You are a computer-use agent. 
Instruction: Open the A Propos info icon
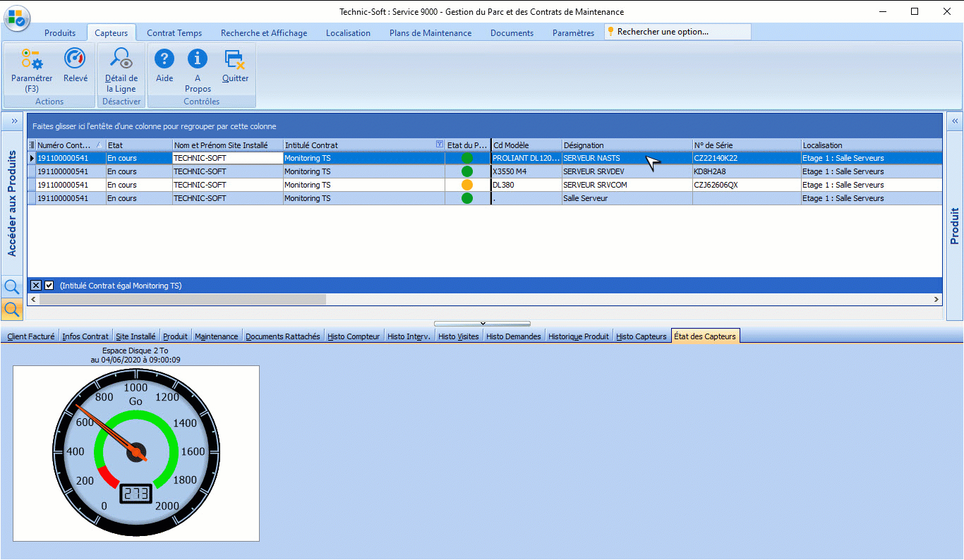click(x=198, y=70)
